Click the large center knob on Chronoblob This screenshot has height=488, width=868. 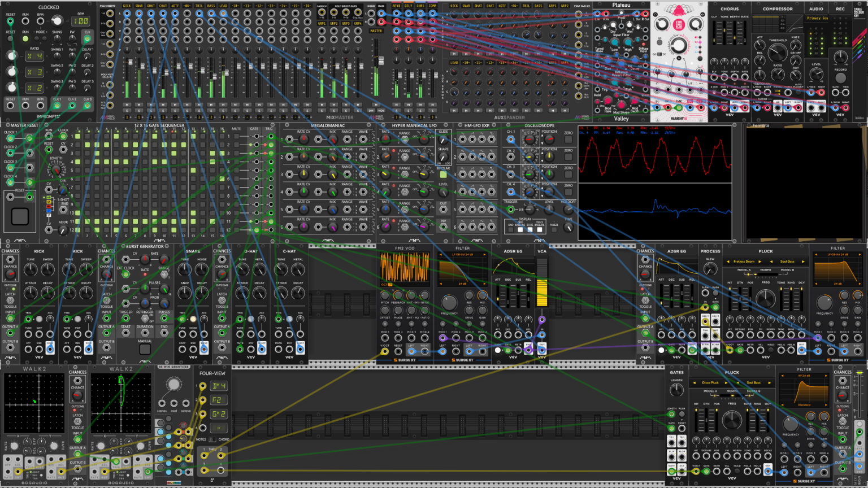pyautogui.click(x=679, y=46)
